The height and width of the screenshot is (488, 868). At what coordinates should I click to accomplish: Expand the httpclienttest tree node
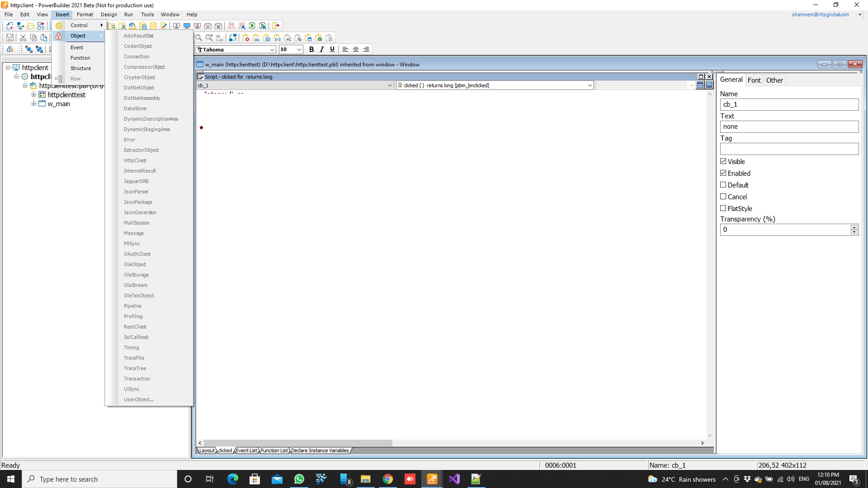pos(33,95)
